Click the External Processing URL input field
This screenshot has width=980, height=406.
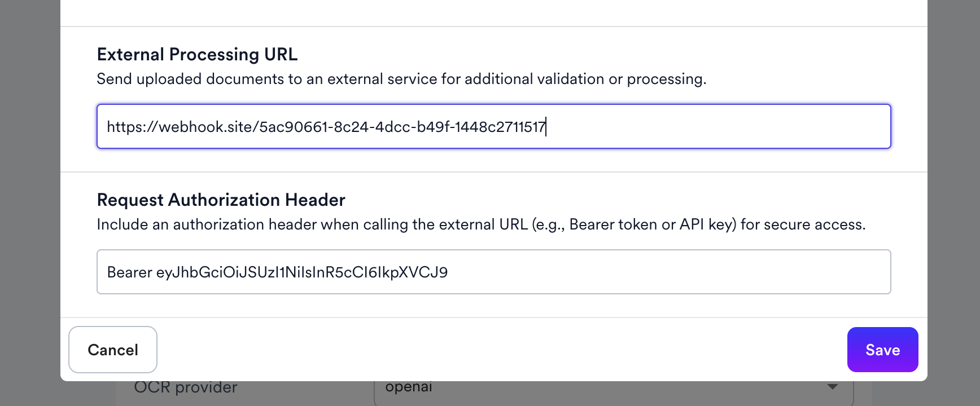point(493,126)
